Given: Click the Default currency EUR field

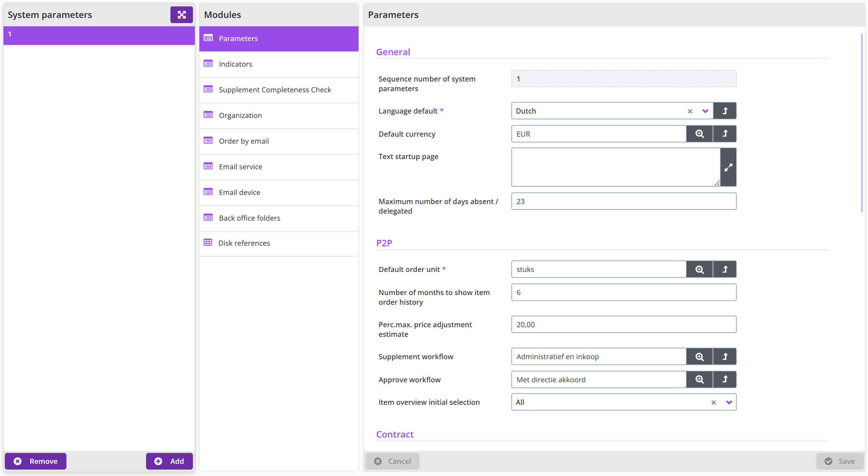Looking at the screenshot, I should coord(598,134).
